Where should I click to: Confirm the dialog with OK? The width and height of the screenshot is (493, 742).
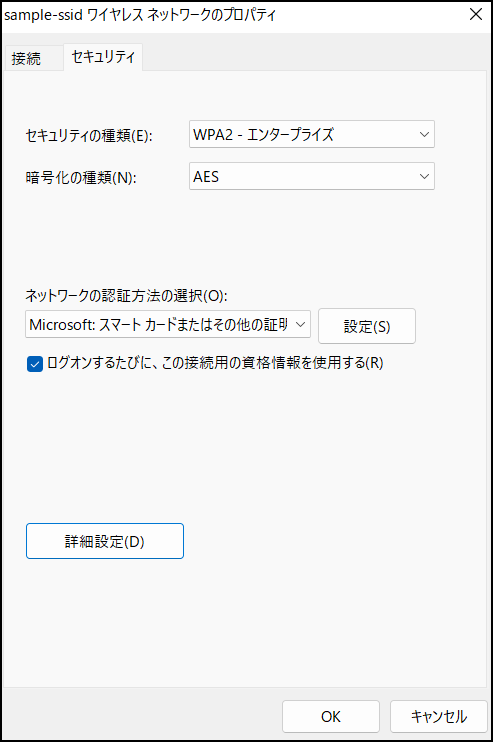[x=331, y=716]
